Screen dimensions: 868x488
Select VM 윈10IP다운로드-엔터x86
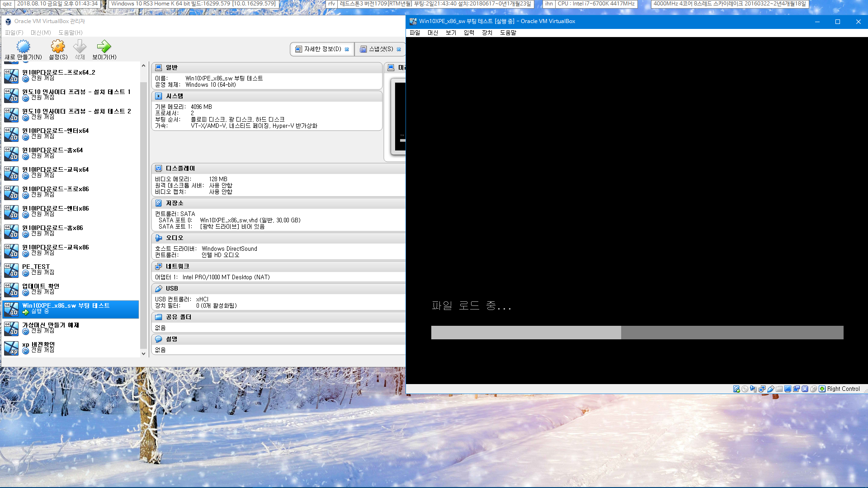[x=71, y=211]
